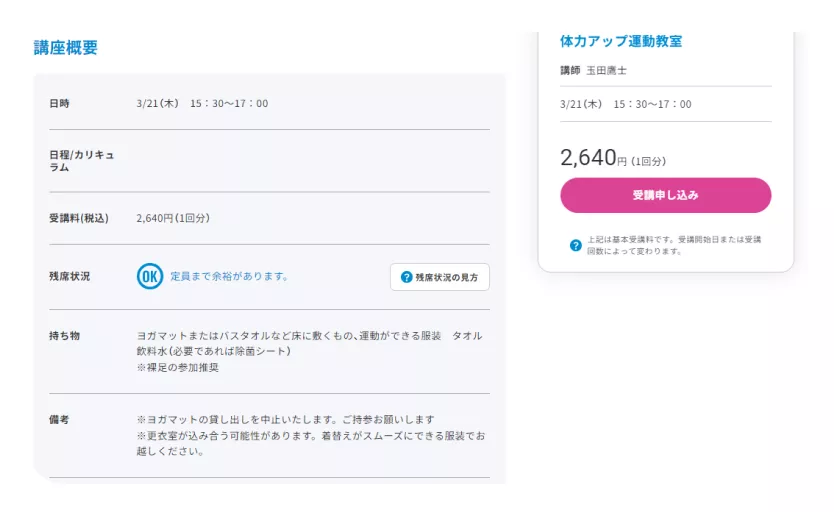Select the 日程/カリキュラム row label

tap(81, 161)
